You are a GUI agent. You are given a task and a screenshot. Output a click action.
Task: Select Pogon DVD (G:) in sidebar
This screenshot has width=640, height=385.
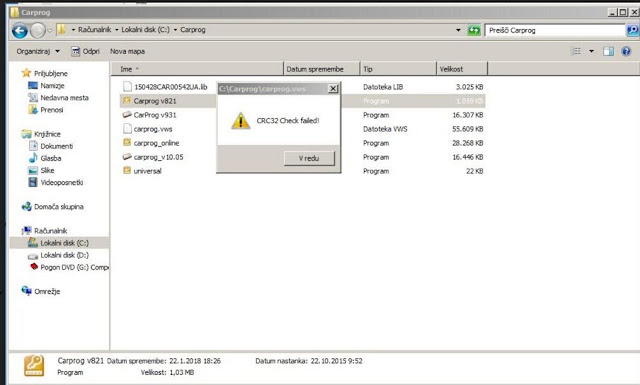74,267
